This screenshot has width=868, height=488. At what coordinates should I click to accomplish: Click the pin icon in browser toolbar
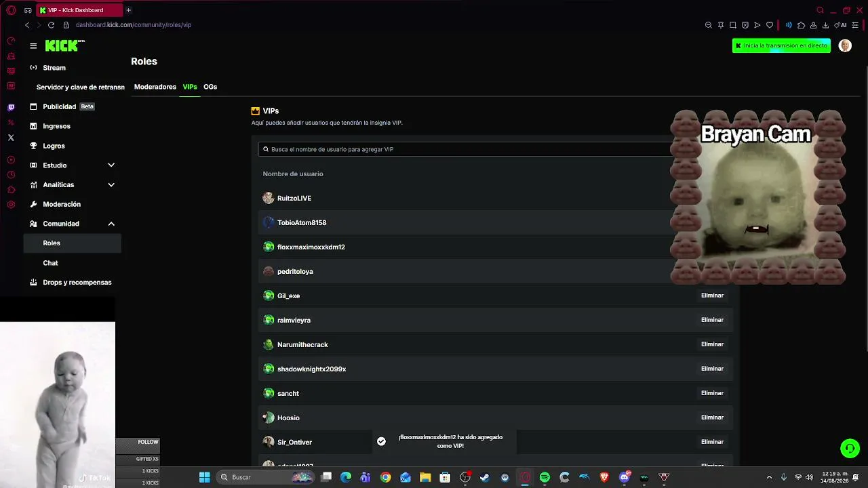[x=721, y=25]
